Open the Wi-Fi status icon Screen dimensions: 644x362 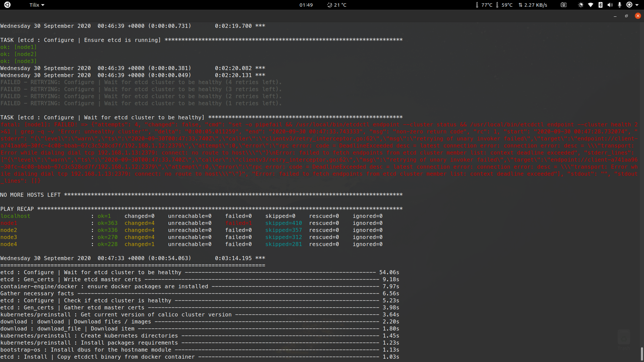point(591,5)
